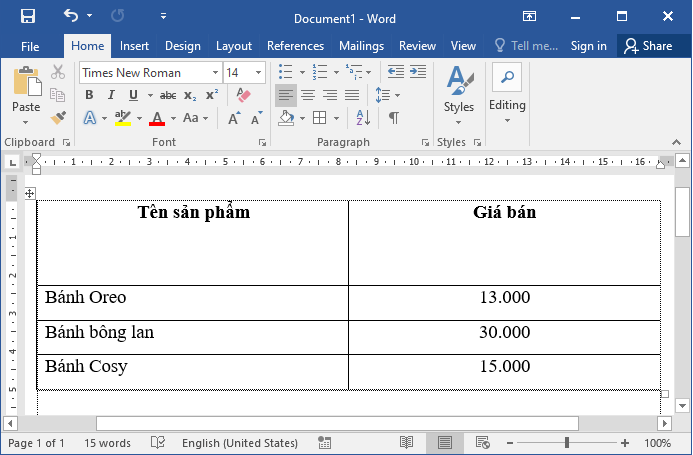The image size is (693, 455).
Task: Click the table move handle icon
Action: click(x=30, y=193)
